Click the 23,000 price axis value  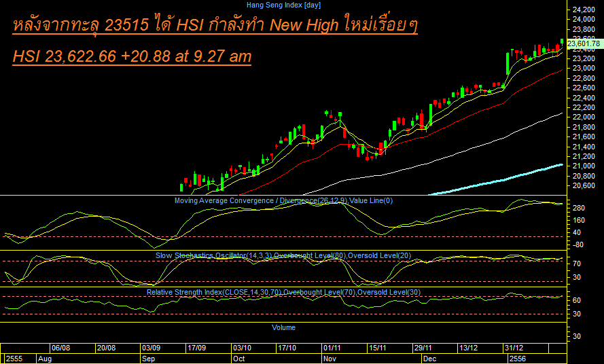(x=584, y=68)
